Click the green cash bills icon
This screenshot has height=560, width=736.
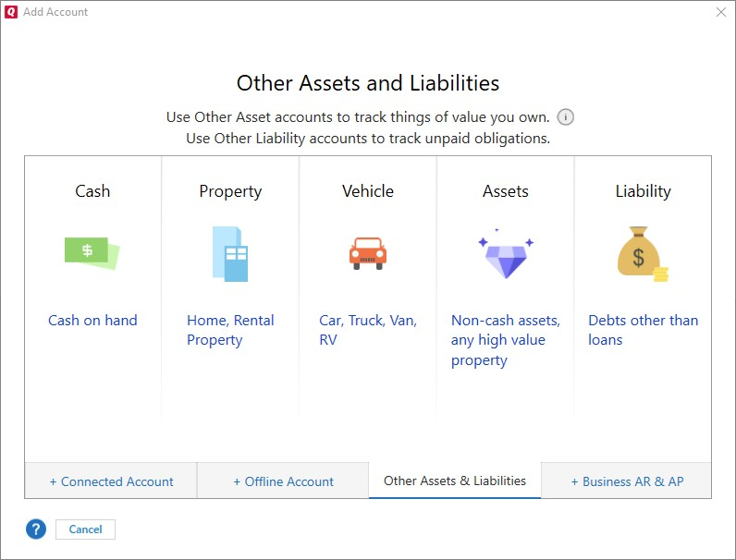point(92,252)
